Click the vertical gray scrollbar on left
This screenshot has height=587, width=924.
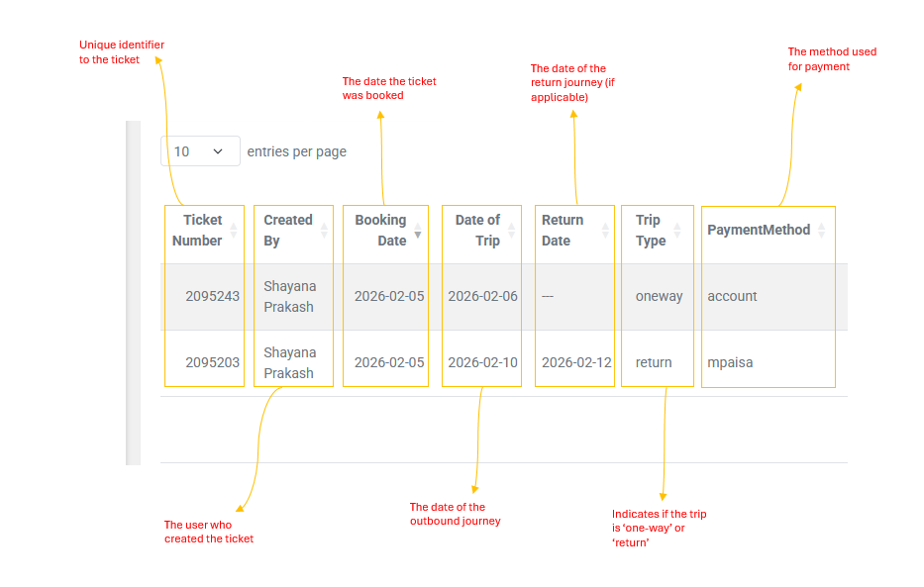[x=133, y=293]
